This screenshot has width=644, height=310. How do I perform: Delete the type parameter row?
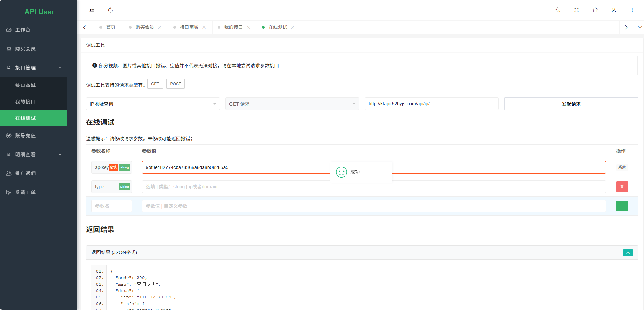click(622, 187)
